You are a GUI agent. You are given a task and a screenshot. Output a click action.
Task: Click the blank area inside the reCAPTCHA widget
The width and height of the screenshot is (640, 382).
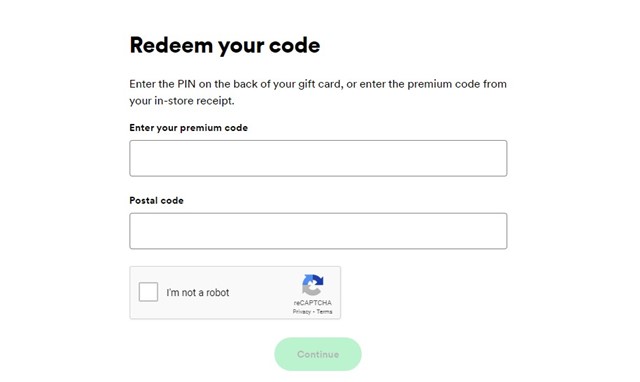[x=261, y=293]
